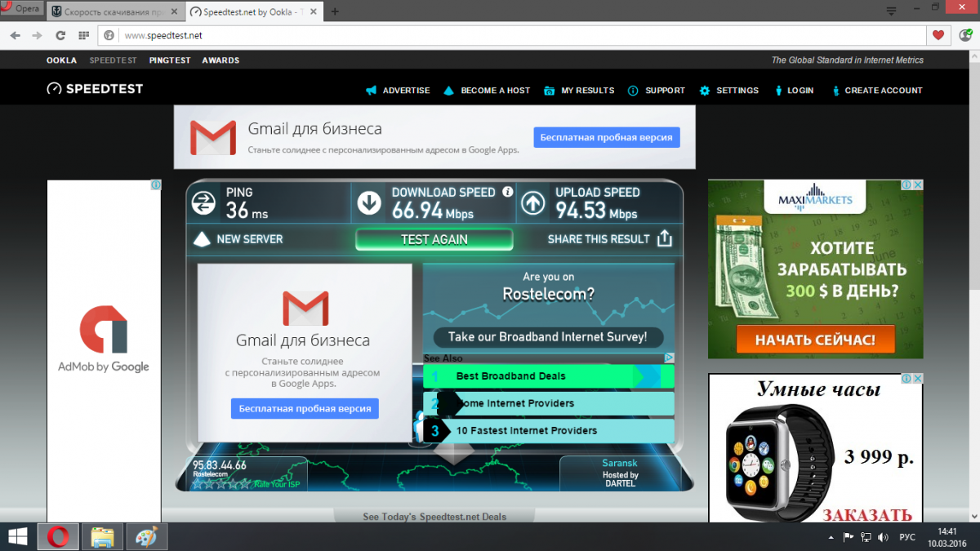Open the volume control in the tray
This screenshot has width=980, height=551.
tap(883, 537)
